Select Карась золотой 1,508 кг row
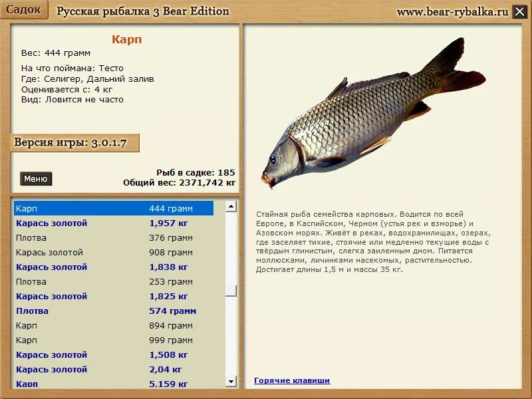 point(114,354)
